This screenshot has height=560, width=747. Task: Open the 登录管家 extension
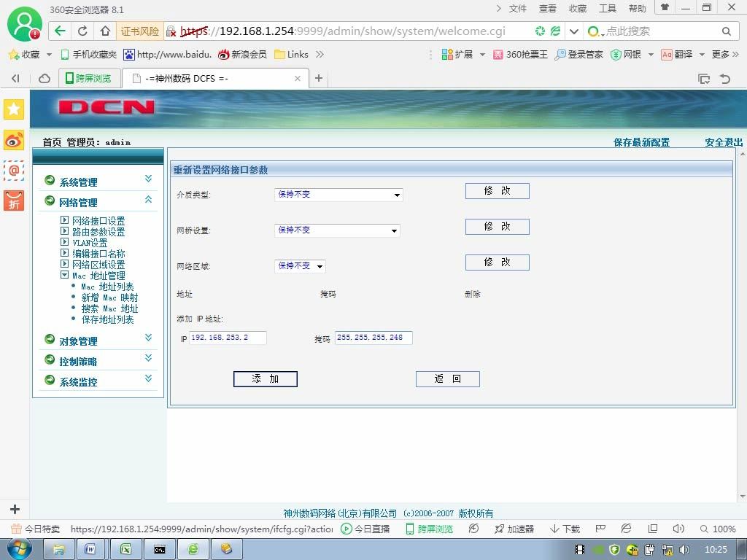(578, 55)
